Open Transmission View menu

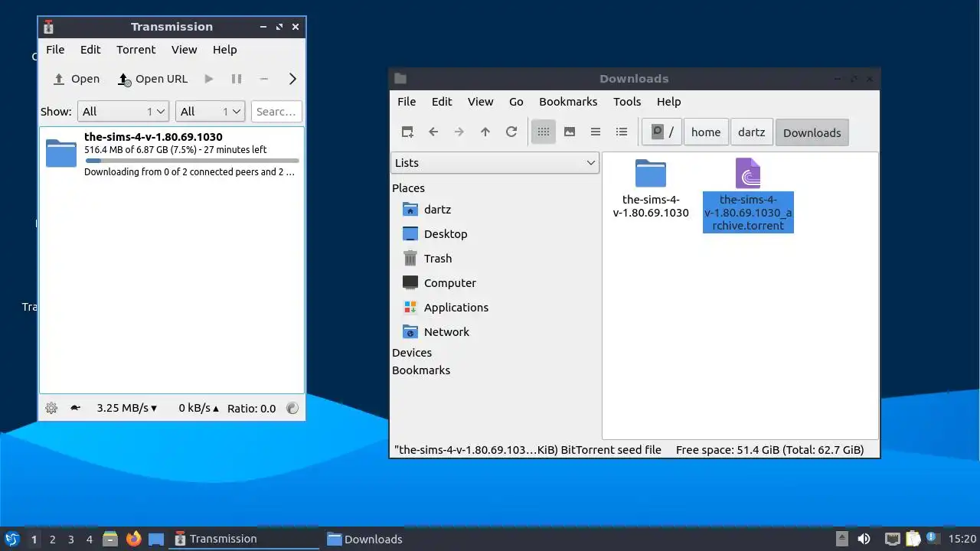pyautogui.click(x=184, y=50)
